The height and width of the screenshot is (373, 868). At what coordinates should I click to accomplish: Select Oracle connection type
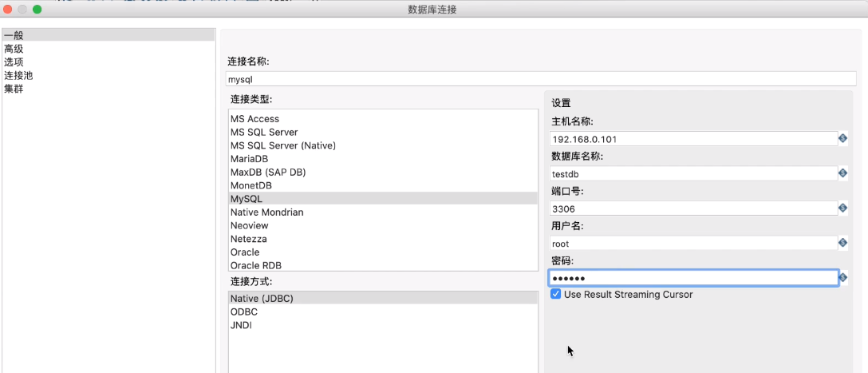[382, 252]
